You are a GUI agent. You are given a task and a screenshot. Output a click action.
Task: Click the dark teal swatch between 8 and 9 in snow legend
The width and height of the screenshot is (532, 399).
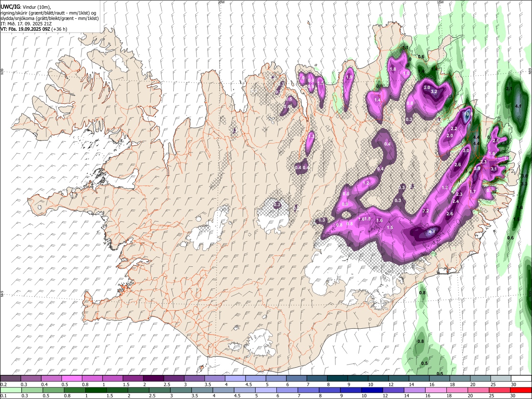(337, 378)
